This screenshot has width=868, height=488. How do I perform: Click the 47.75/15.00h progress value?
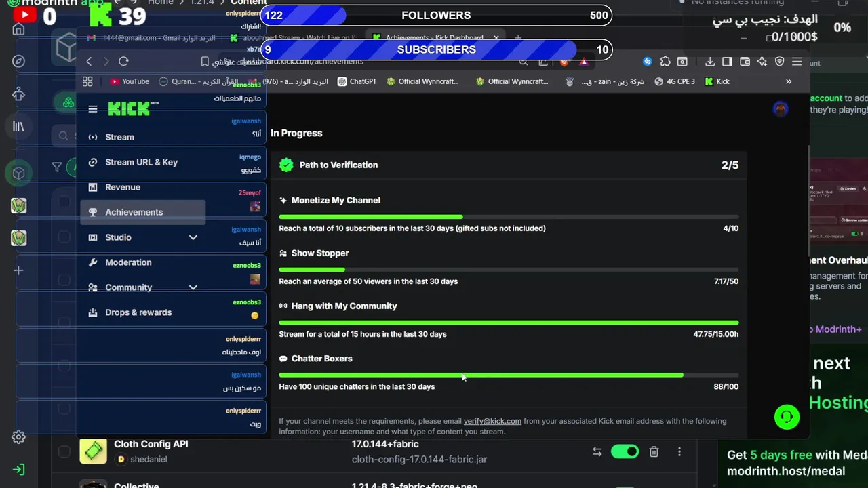point(715,334)
